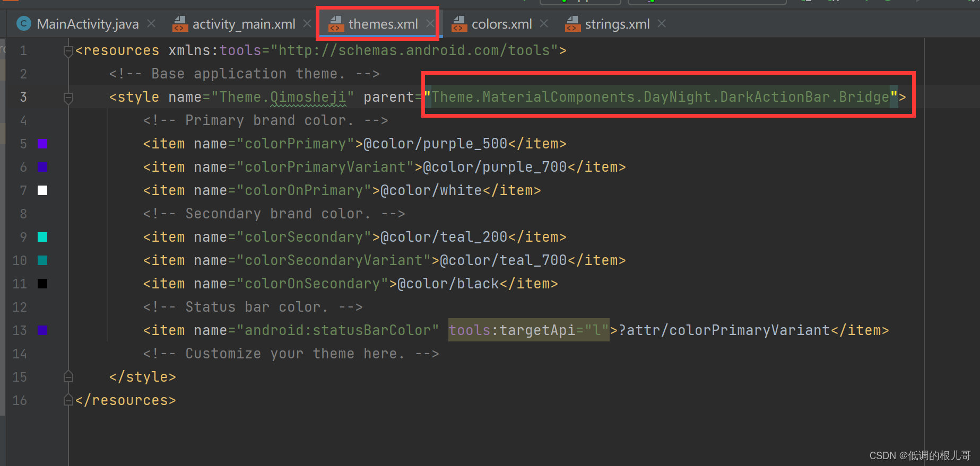Open the activity_main.xml tab
The width and height of the screenshot is (980, 466).
[x=244, y=24]
